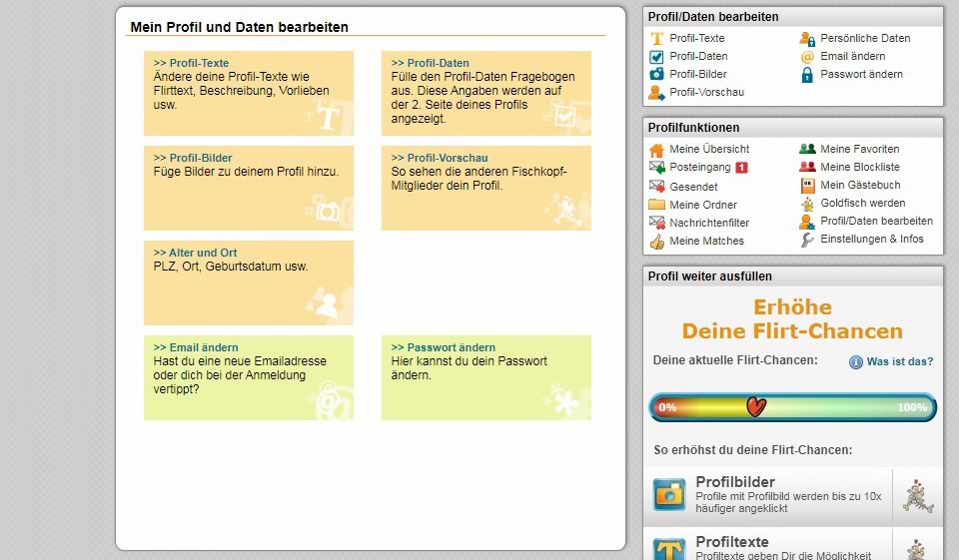The height and width of the screenshot is (560, 959).
Task: Open the Nachrichtenfilter menu entry
Action: (708, 224)
